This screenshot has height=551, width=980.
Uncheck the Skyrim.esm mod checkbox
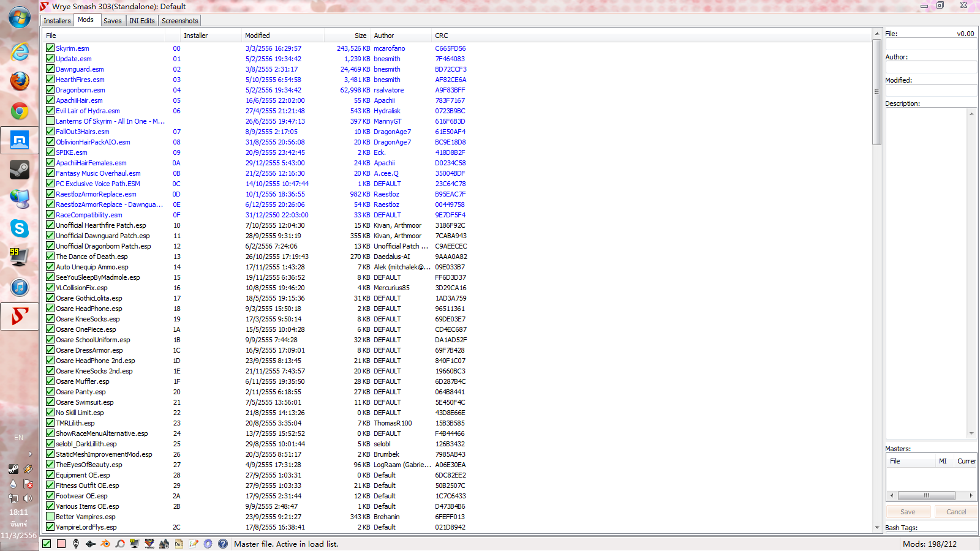[x=50, y=48]
